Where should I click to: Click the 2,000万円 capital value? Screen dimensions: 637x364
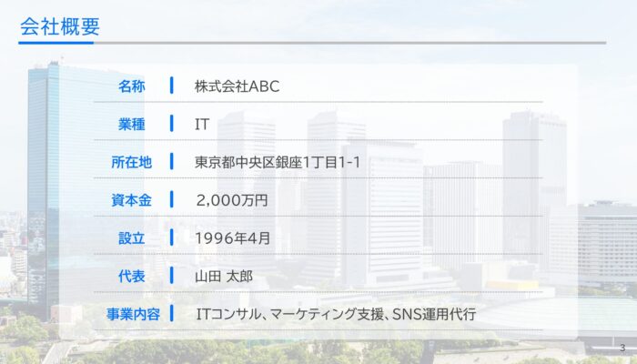click(x=232, y=200)
